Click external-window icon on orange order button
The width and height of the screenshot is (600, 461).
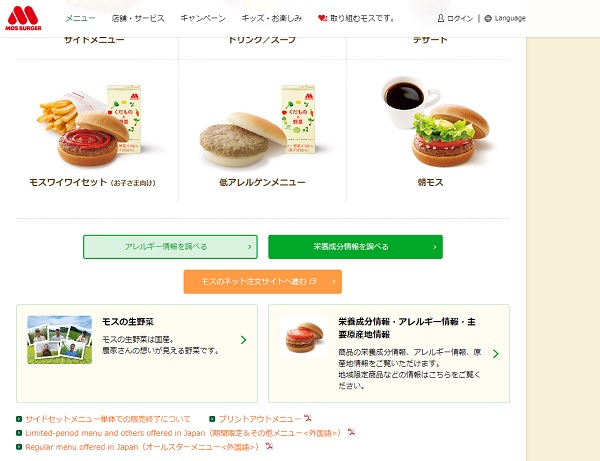[x=313, y=281]
